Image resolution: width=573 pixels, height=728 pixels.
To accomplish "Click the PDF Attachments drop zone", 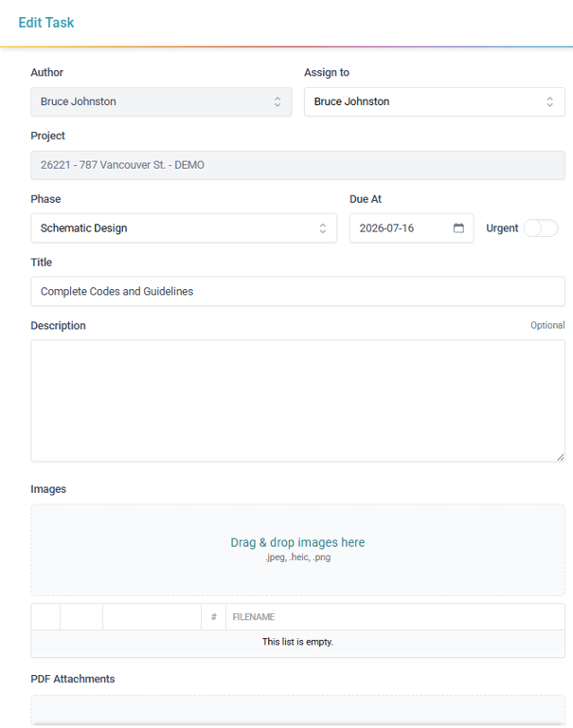I will 298,710.
